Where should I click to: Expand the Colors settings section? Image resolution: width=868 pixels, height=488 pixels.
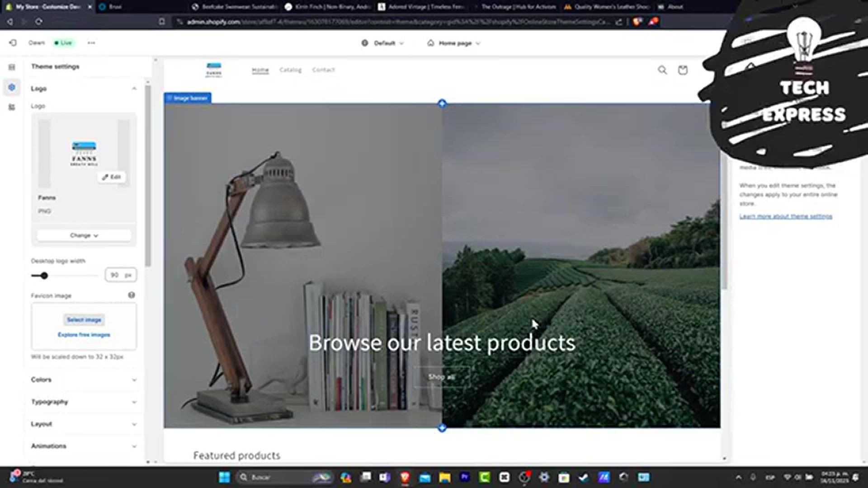point(134,380)
